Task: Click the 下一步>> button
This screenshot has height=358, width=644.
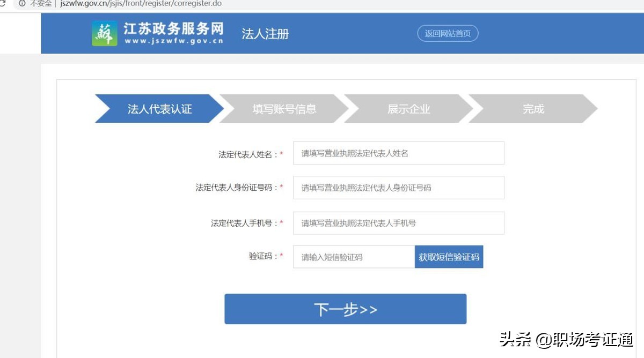Action: click(x=345, y=309)
